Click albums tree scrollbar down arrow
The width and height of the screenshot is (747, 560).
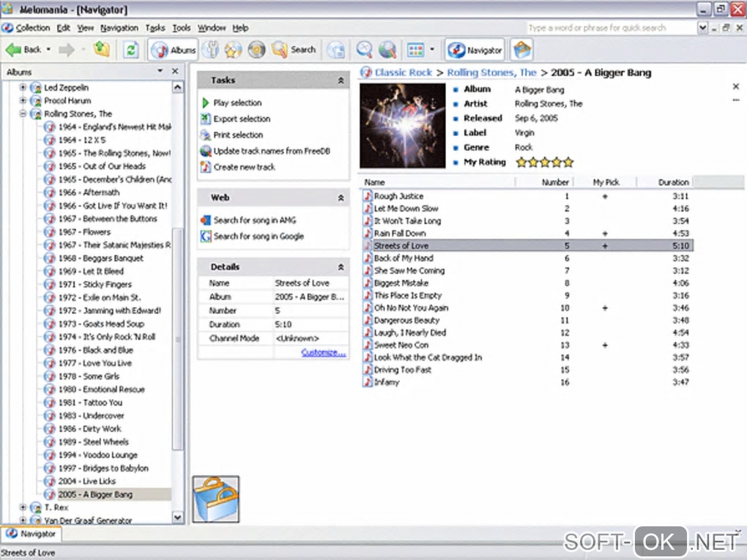coord(177,517)
